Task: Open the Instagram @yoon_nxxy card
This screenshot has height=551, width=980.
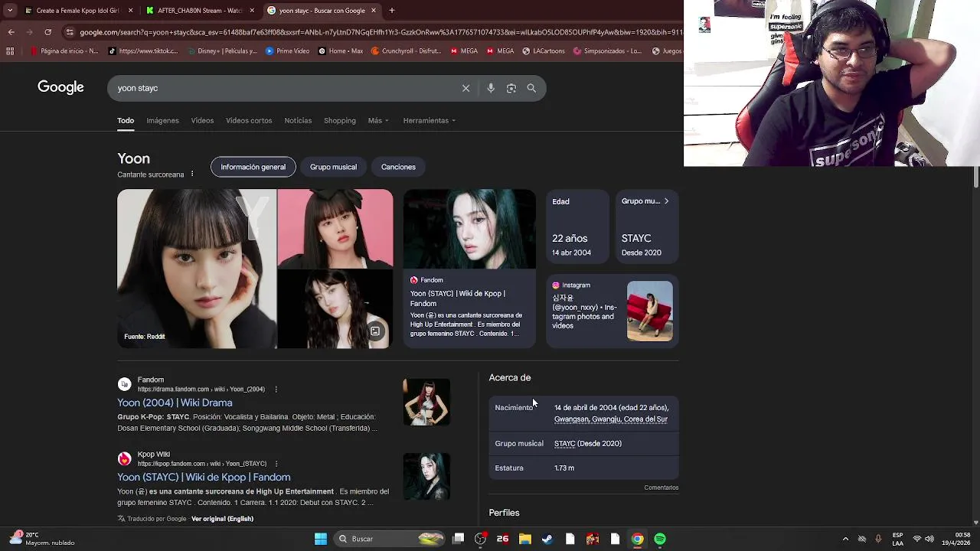Action: [612, 311]
